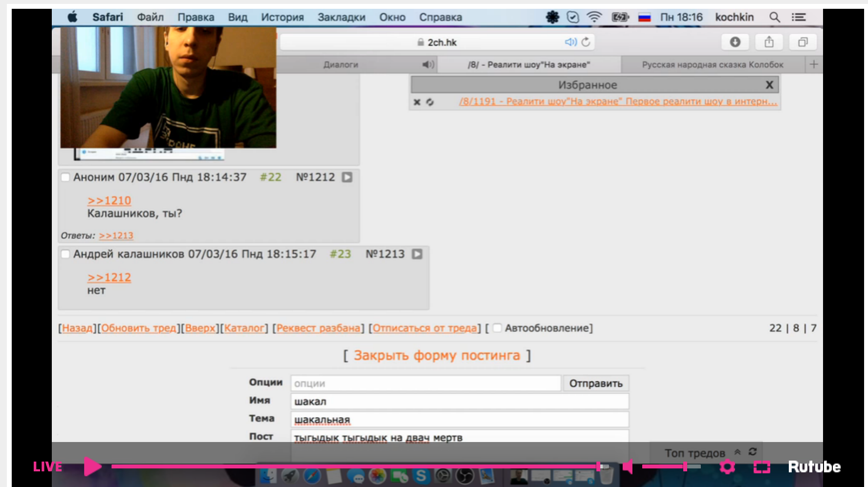Open the Safari share button
Image resolution: width=868 pixels, height=487 pixels.
coord(769,42)
